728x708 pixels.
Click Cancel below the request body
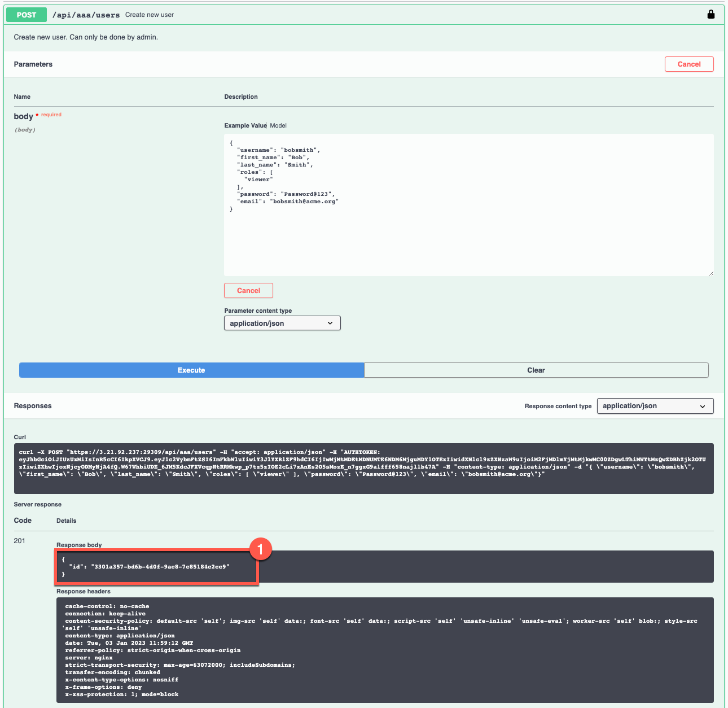click(x=248, y=290)
